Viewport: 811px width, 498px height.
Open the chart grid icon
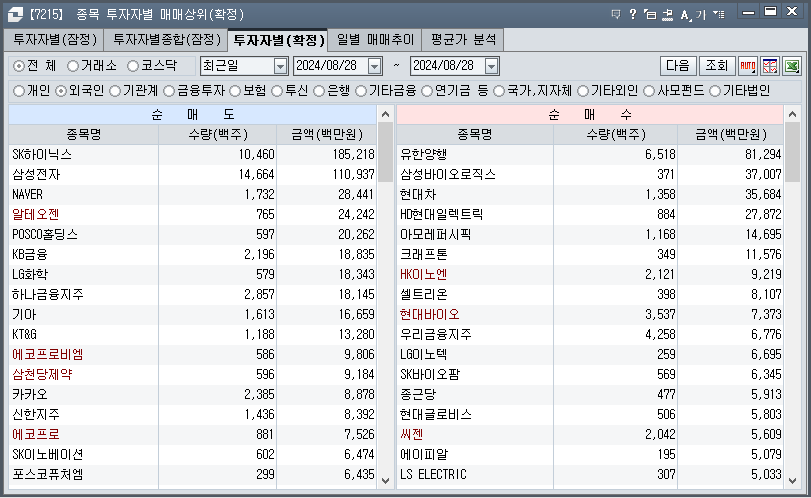[770, 66]
